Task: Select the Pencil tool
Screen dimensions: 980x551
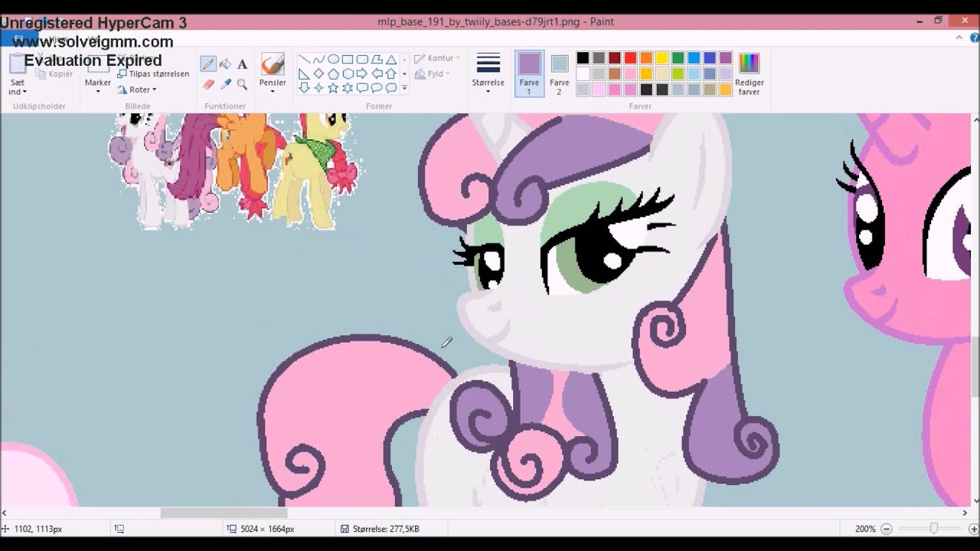Action: click(x=208, y=65)
